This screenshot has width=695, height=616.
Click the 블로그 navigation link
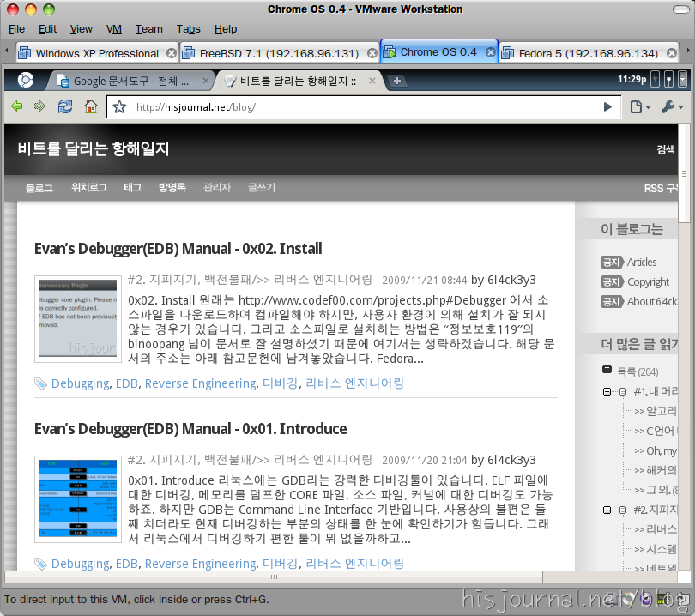point(39,187)
